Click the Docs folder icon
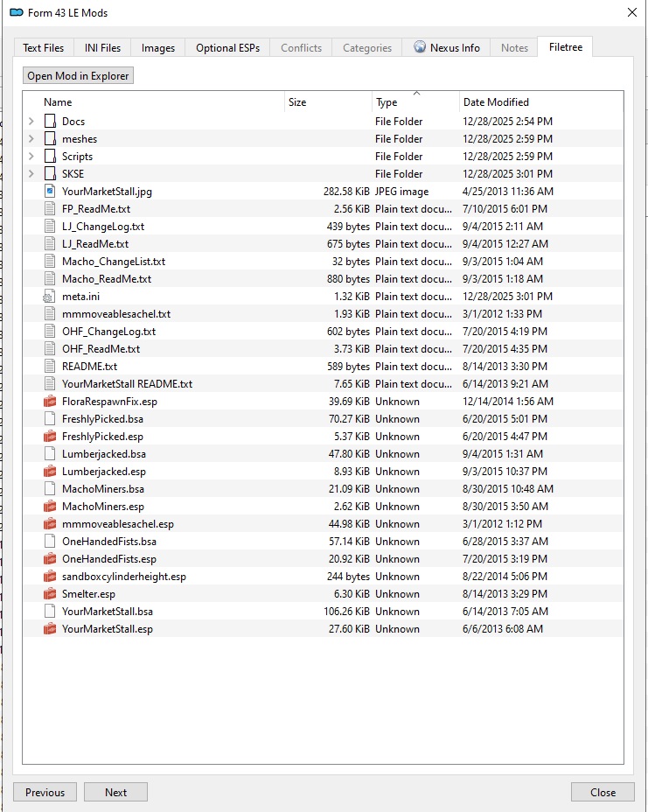 pyautogui.click(x=50, y=121)
